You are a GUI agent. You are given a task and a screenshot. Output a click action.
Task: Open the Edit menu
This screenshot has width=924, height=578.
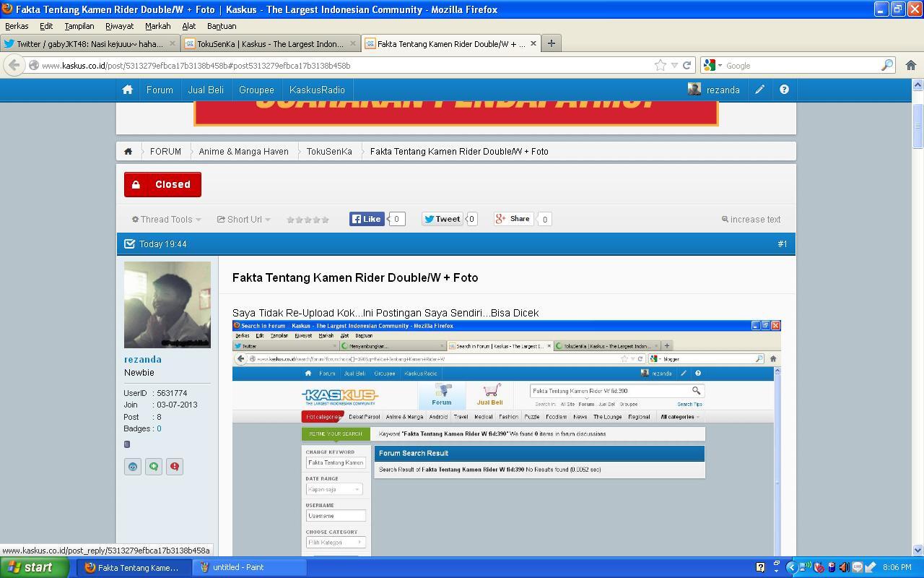[x=46, y=26]
